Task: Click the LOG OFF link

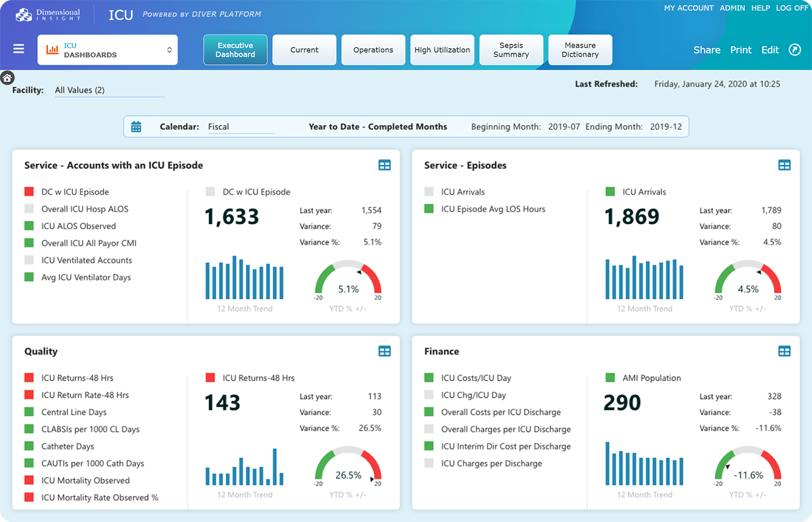Action: coord(792,8)
